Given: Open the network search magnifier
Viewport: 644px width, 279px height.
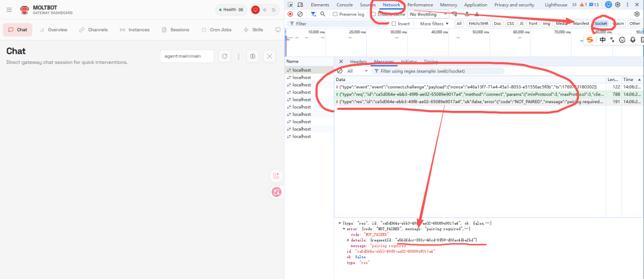Looking at the screenshot, I should 323,14.
